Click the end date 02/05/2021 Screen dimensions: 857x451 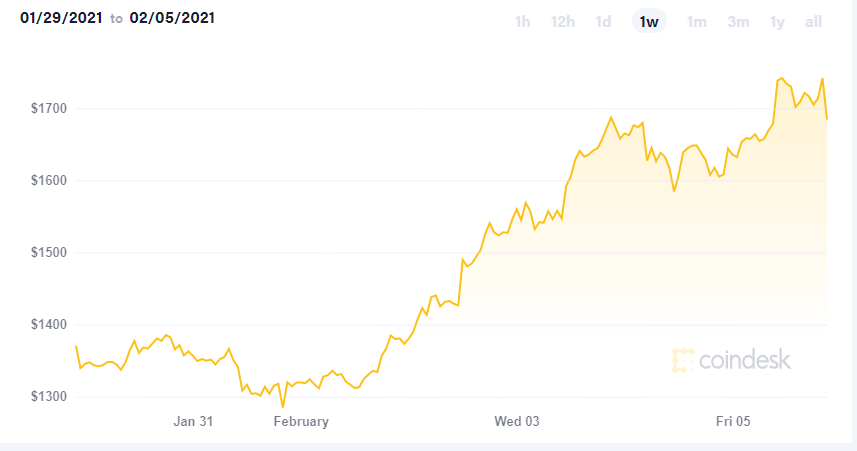click(x=172, y=18)
